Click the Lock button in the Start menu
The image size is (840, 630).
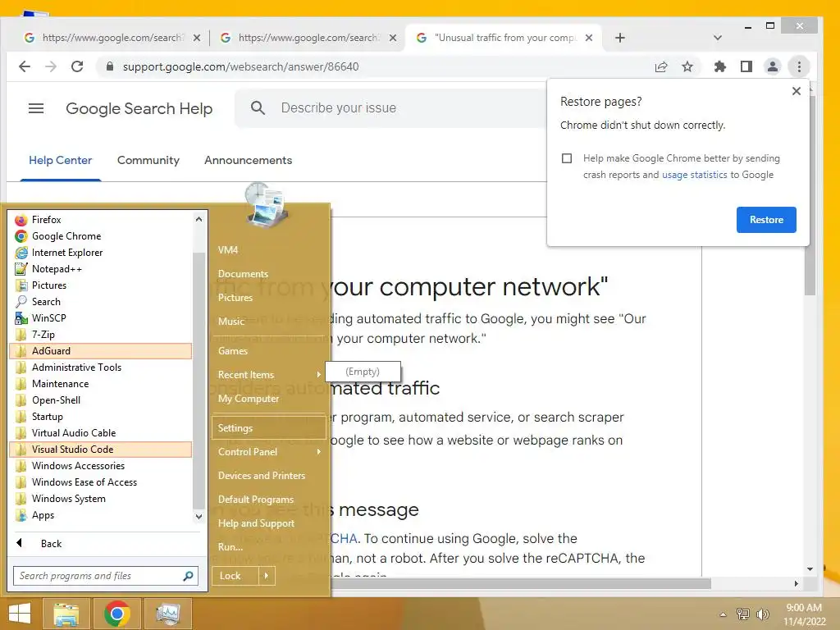pyautogui.click(x=235, y=576)
